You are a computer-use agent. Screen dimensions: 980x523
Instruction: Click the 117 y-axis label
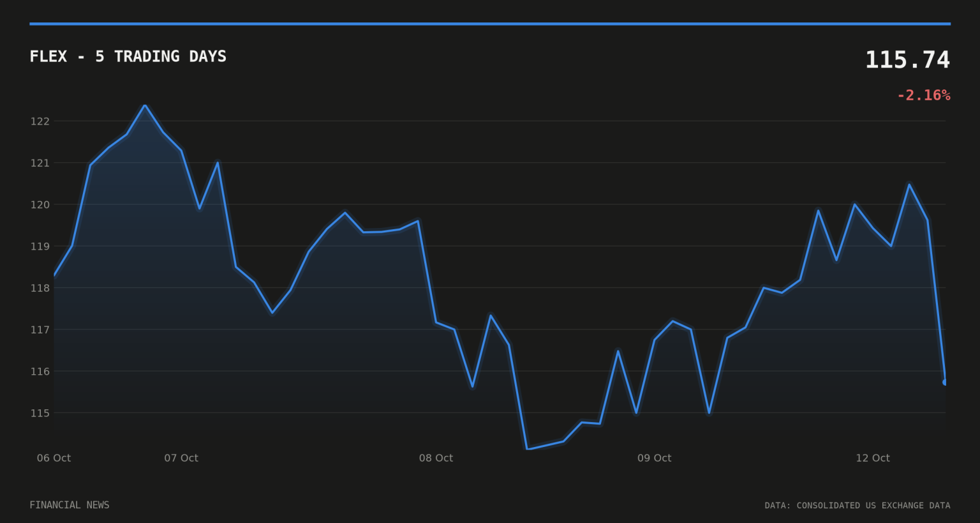pos(40,330)
